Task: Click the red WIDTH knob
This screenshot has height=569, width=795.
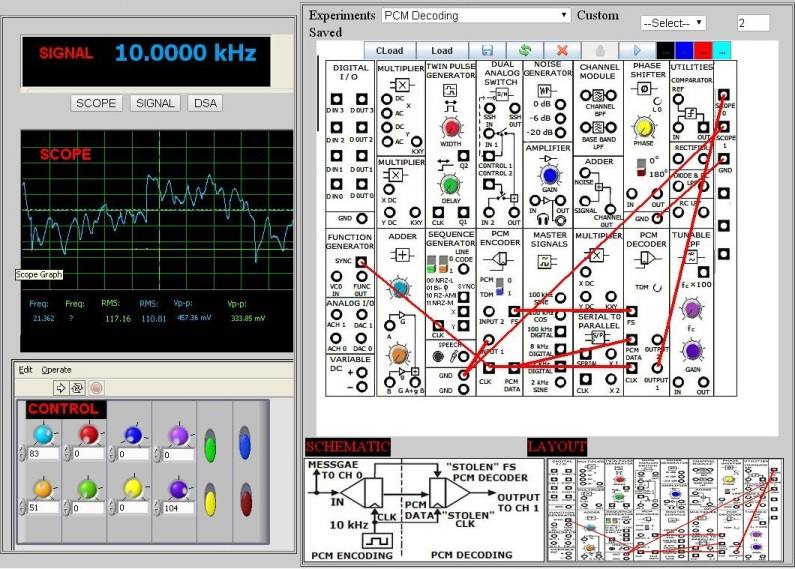Action: 450,128
